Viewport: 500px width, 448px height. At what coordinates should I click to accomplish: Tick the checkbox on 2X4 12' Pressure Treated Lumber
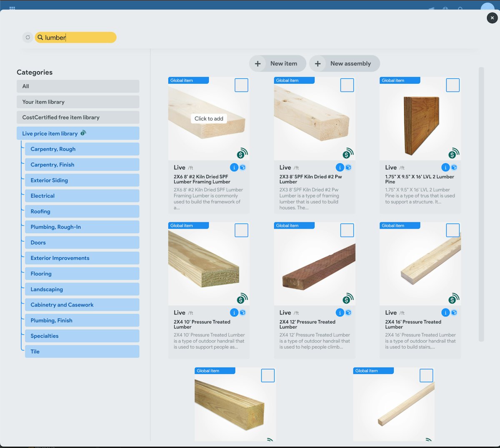coord(347,230)
